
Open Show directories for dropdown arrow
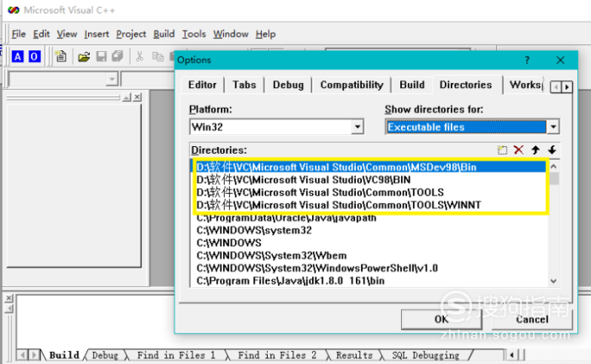[x=553, y=126]
